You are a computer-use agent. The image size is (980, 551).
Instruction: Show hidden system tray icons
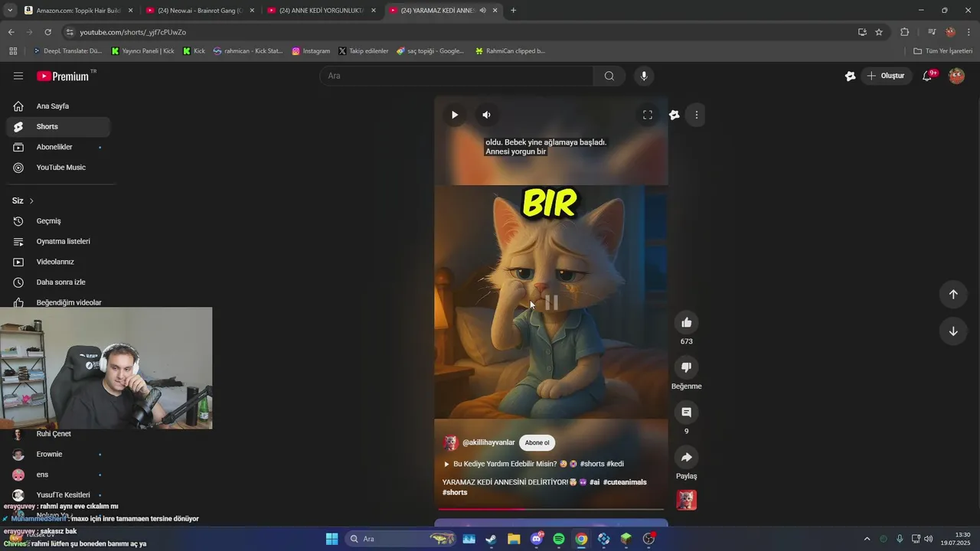point(867,539)
